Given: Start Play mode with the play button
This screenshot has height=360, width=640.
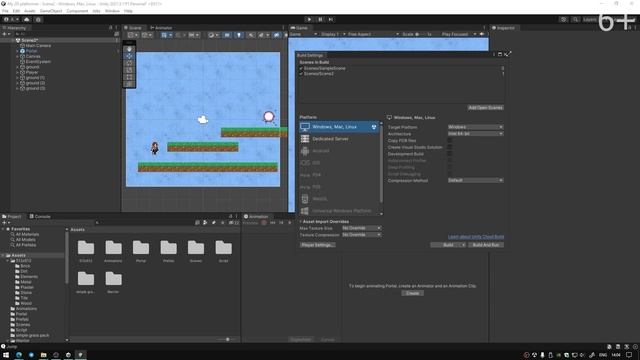Looking at the screenshot, I should (309, 19).
